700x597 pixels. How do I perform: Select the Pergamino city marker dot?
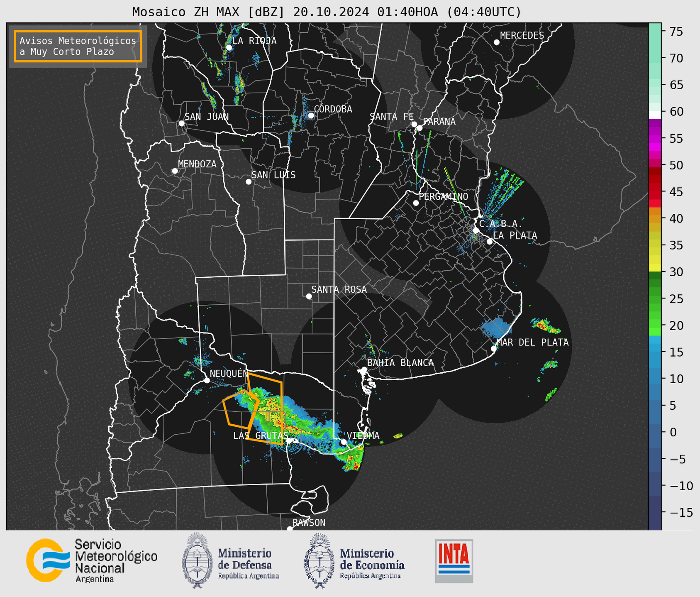point(416,203)
